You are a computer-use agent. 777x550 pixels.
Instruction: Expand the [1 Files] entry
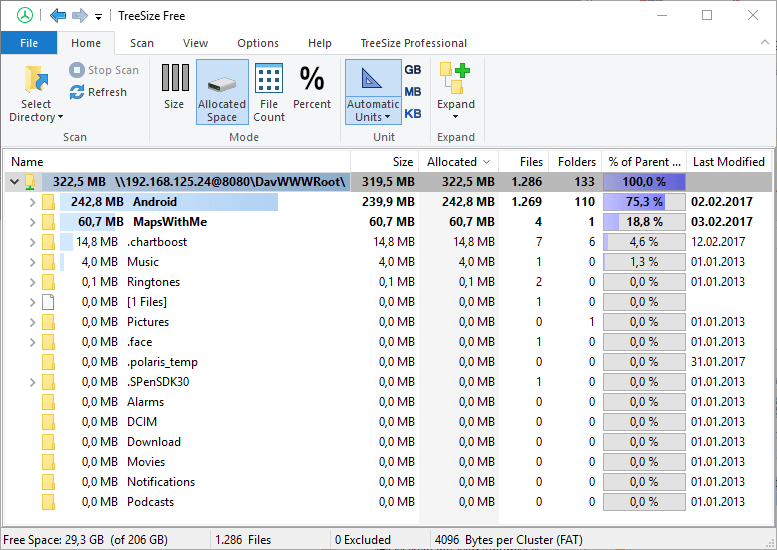click(32, 302)
